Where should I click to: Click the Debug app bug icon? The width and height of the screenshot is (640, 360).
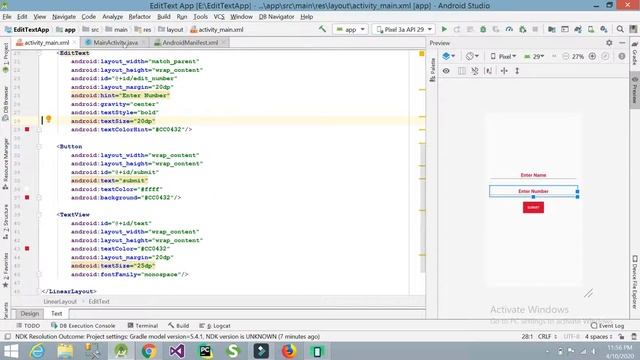pyautogui.click(x=483, y=29)
